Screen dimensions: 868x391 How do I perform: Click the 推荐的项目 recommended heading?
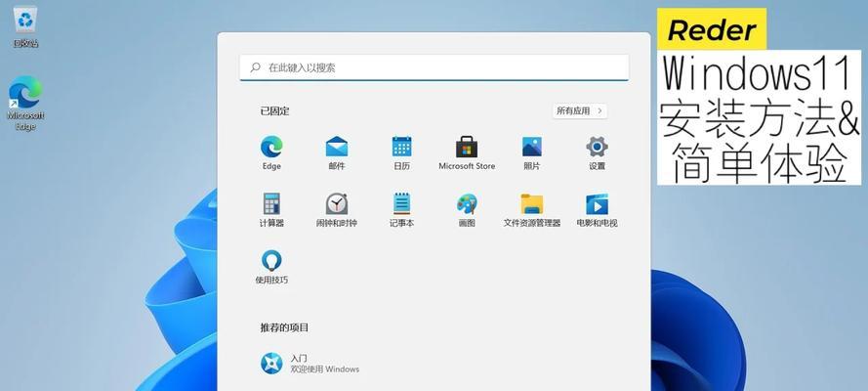click(x=284, y=327)
